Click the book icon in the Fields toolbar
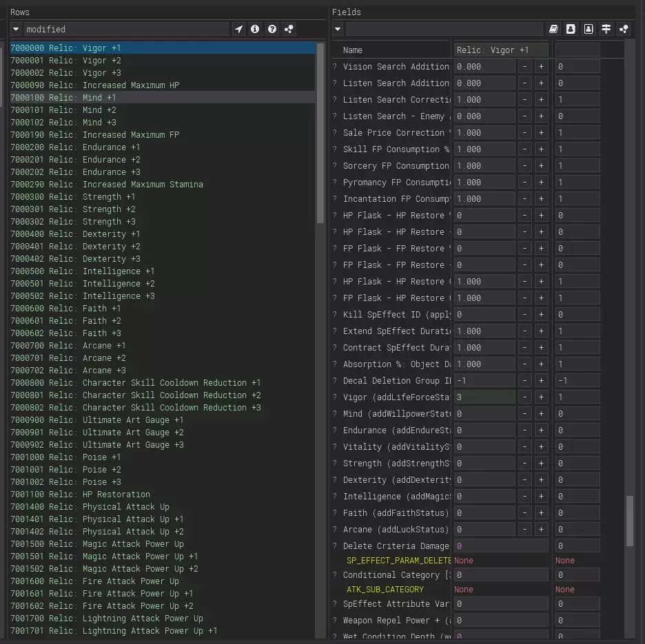Viewport: 645px width, 644px height. point(553,29)
